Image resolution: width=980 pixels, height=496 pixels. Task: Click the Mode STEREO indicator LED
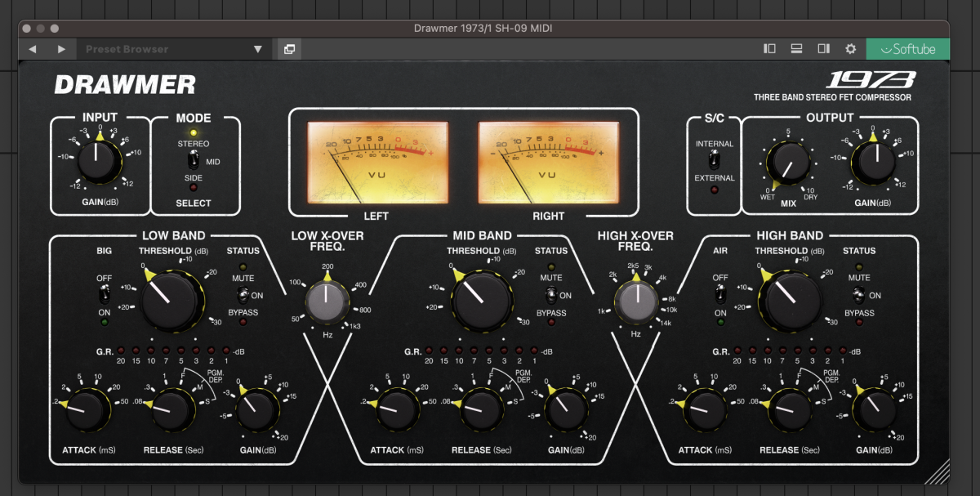[194, 132]
